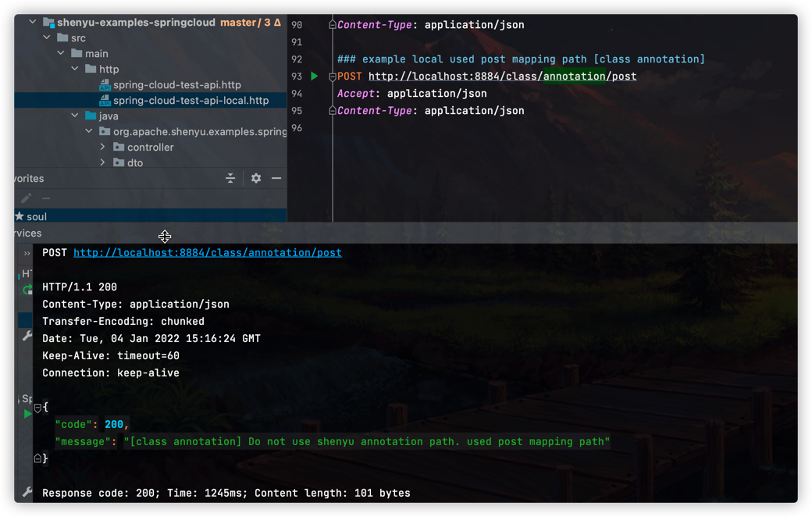Expand the dto package

tap(103, 162)
